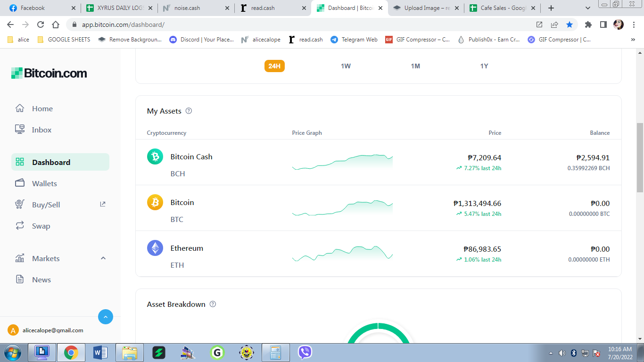
Task: Collapse the sidebar with the blue arrow button
Action: (106, 317)
